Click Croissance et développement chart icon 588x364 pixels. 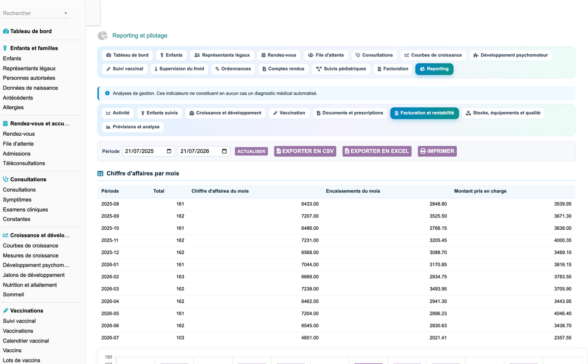5,235
